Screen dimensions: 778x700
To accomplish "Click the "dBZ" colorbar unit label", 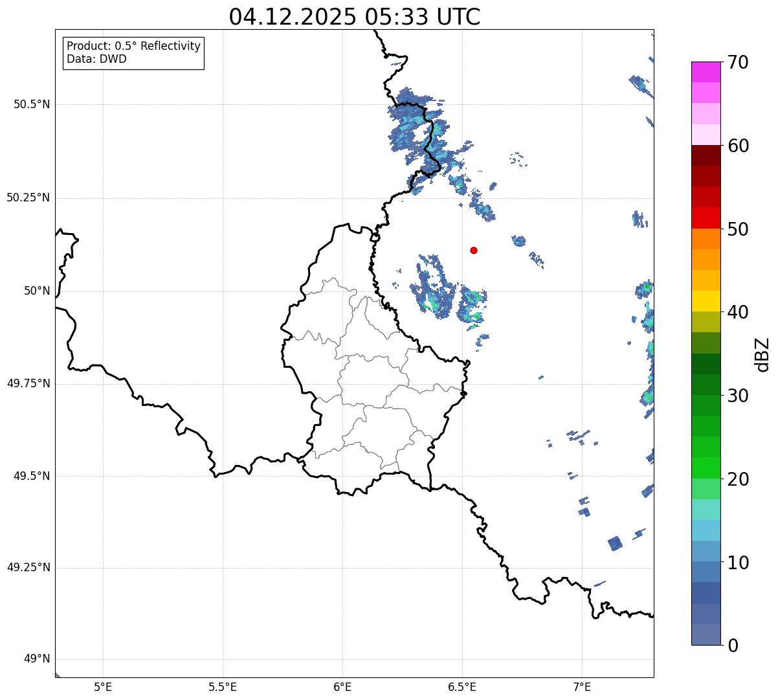I will tap(762, 354).
